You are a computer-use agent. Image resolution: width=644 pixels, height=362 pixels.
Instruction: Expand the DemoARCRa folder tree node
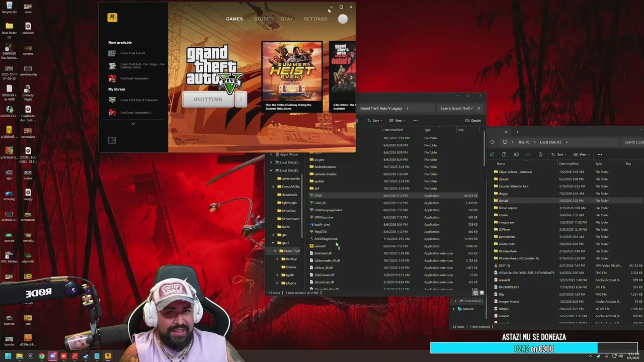tap(273, 187)
